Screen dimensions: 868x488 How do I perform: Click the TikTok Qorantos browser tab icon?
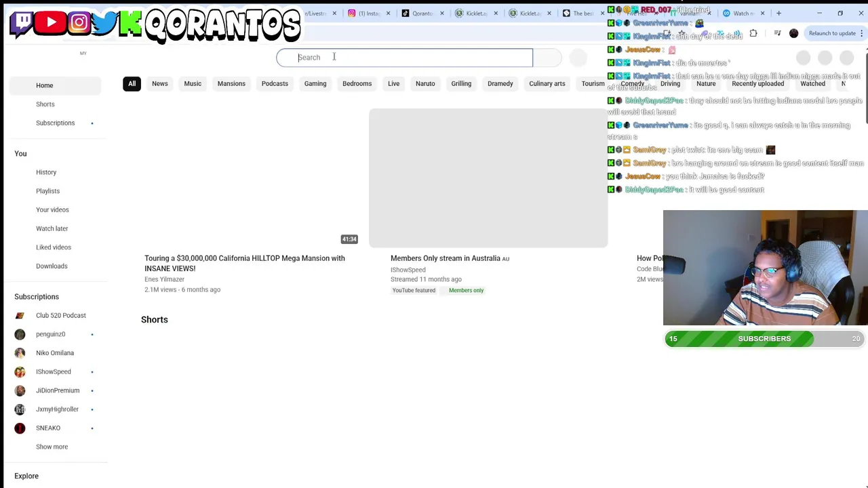[x=405, y=14]
